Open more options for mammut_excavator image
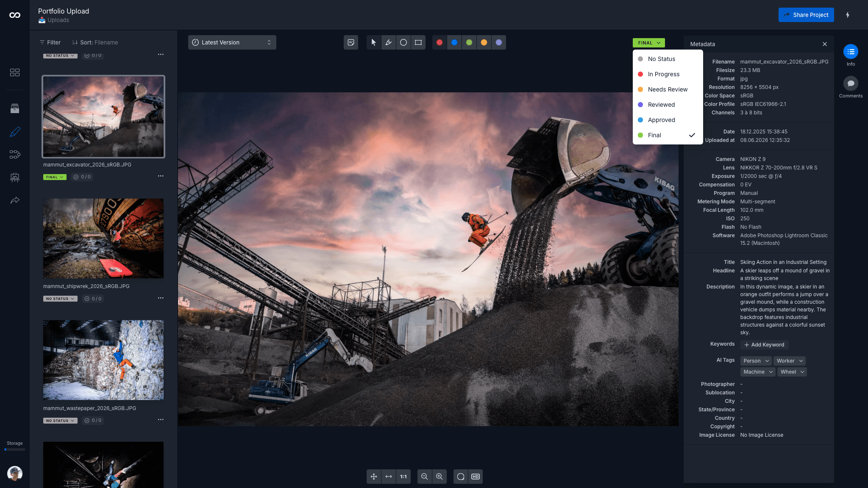 click(161, 176)
